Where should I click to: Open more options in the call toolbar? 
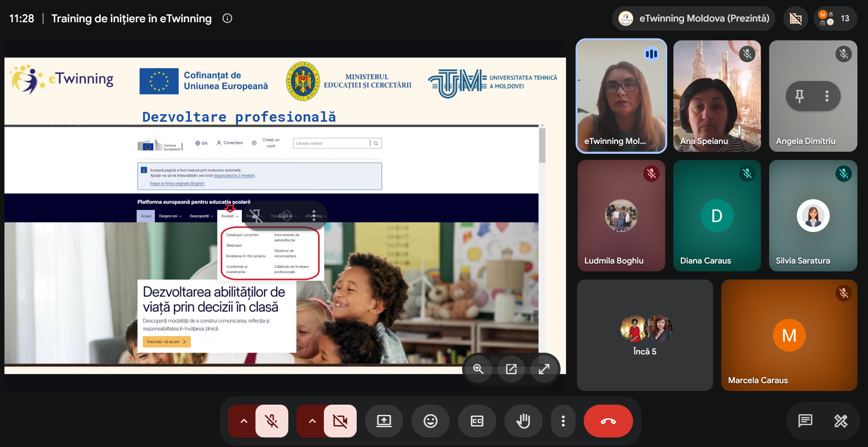[x=563, y=421]
